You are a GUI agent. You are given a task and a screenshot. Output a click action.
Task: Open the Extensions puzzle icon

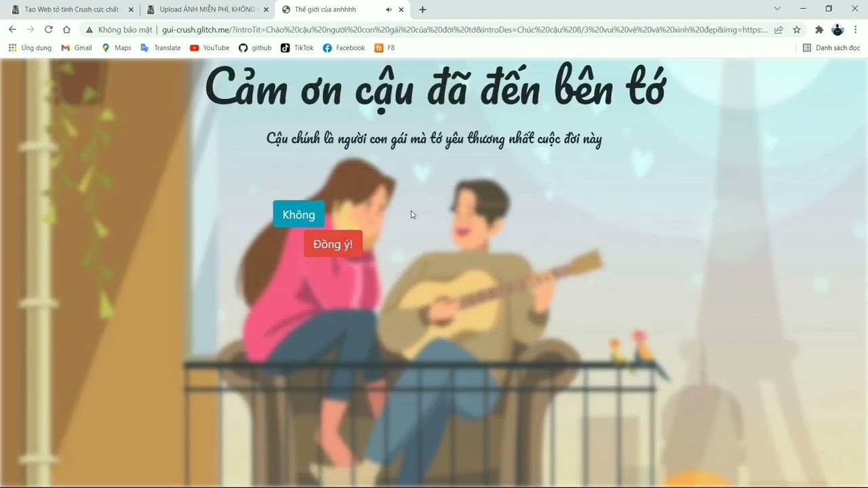pyautogui.click(x=819, y=30)
